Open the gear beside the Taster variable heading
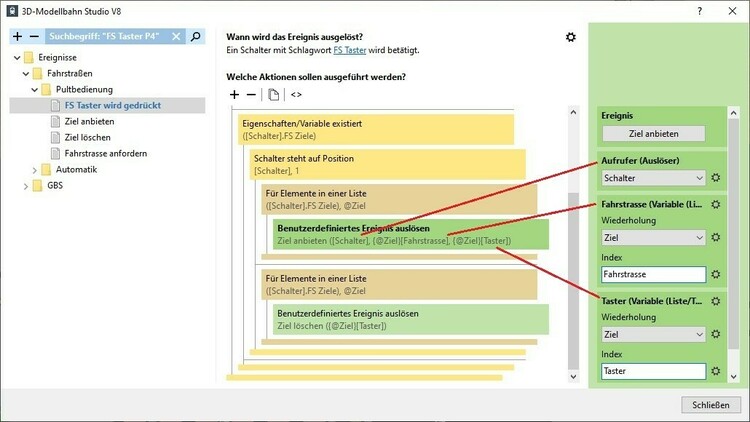 (x=716, y=301)
